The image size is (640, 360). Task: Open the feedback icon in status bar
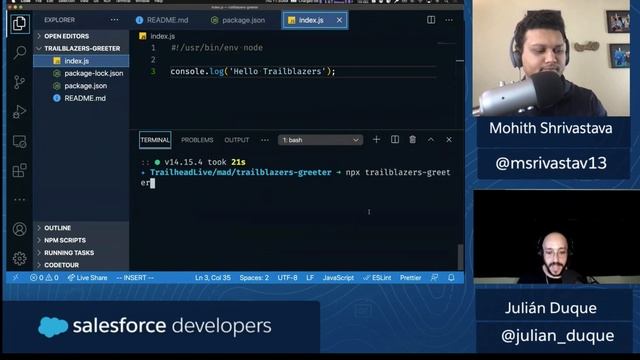(x=435, y=278)
